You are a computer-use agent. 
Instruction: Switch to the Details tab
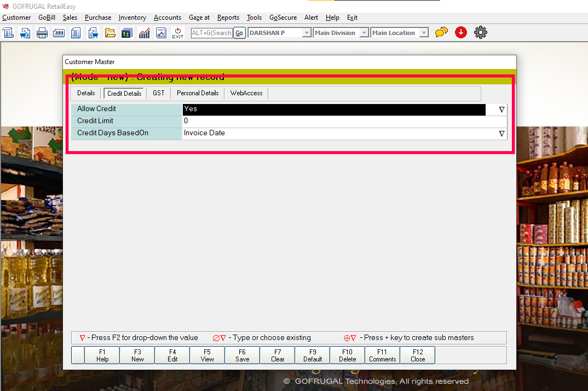(x=87, y=93)
